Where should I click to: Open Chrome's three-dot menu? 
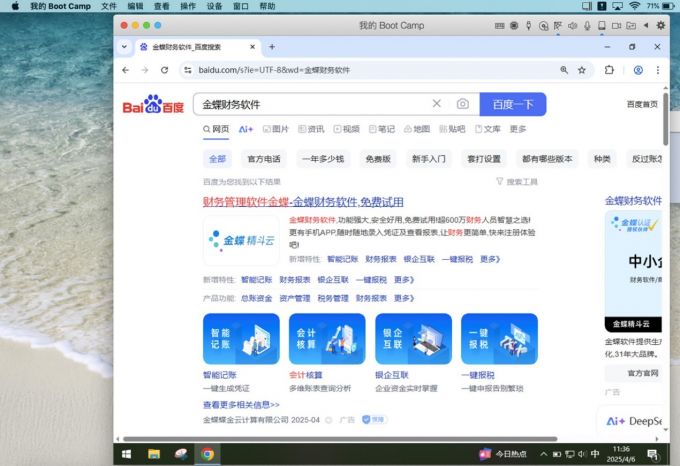(658, 70)
